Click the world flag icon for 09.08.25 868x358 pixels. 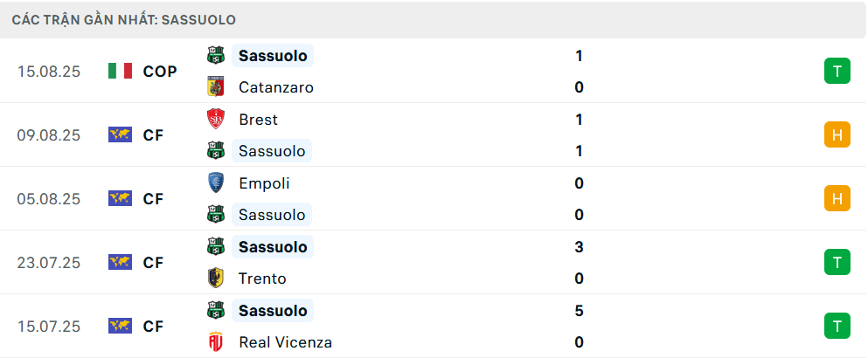pos(120,135)
